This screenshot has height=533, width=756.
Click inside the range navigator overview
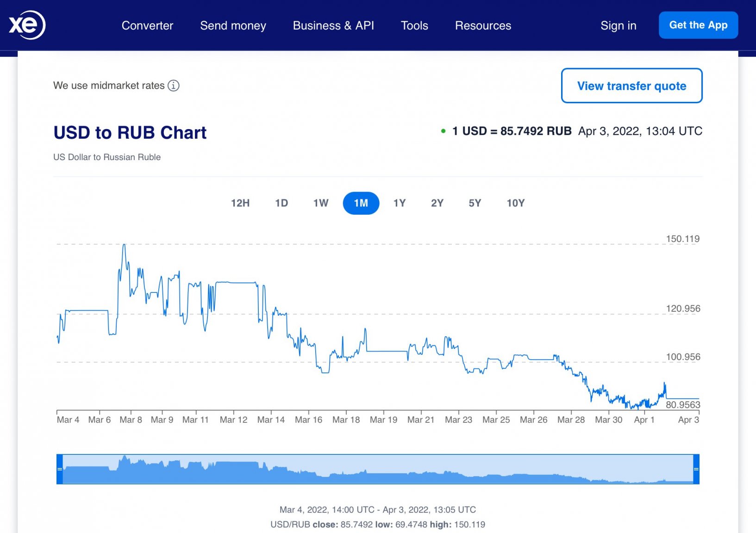click(378, 469)
